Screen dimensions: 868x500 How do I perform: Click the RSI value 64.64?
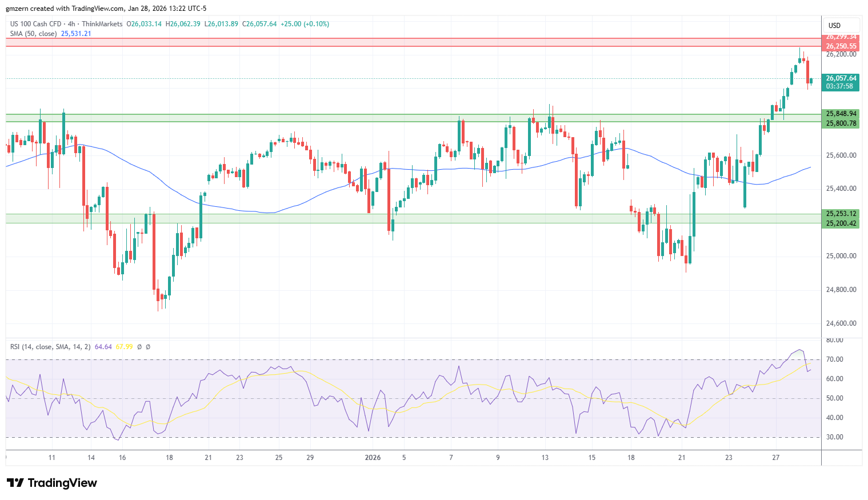click(x=103, y=347)
